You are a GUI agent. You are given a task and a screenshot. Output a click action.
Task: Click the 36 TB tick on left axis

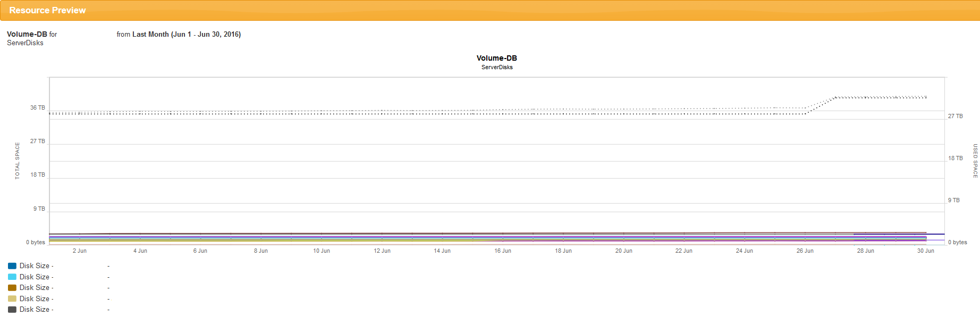coord(38,108)
